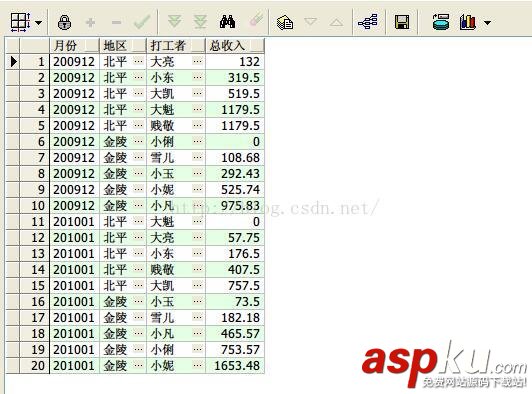Click the 182.18 cell in row 17
Viewport: 532px width, 394px height.
tap(235, 317)
